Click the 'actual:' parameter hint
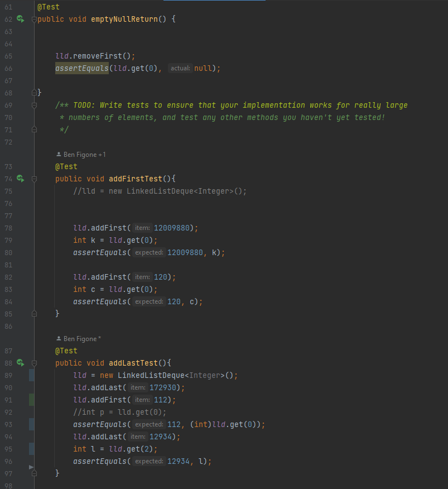This screenshot has width=448, height=489. point(180,69)
